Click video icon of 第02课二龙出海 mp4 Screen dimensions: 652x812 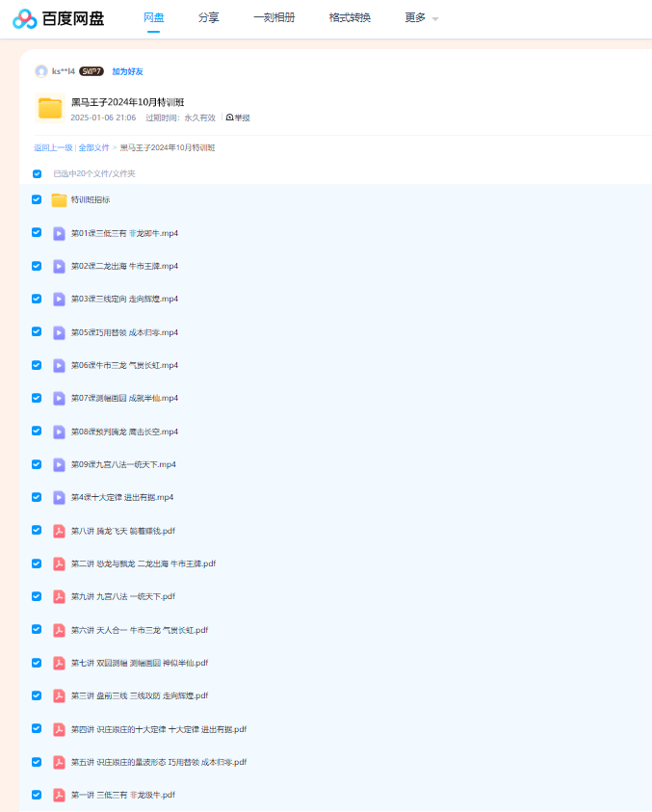click(x=59, y=266)
